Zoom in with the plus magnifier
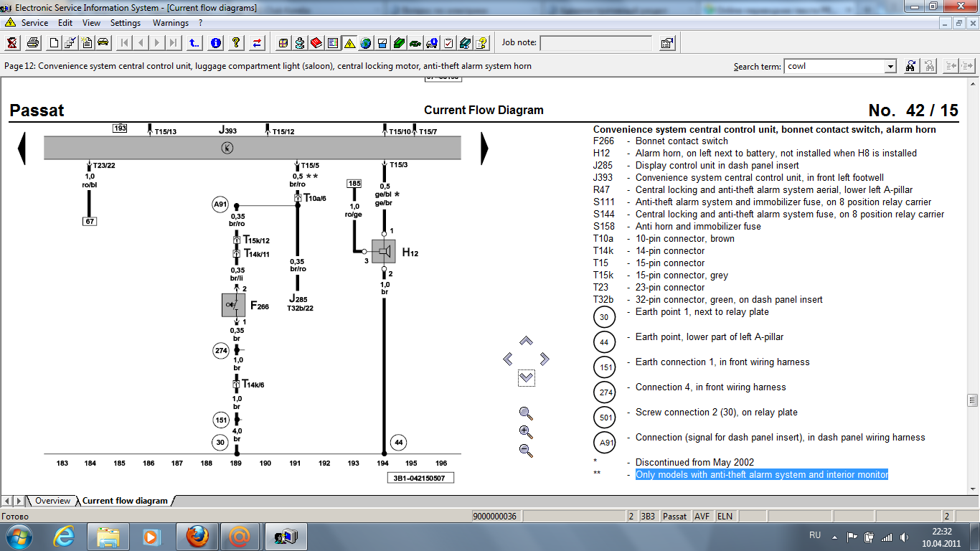The height and width of the screenshot is (551, 980). coord(526,432)
